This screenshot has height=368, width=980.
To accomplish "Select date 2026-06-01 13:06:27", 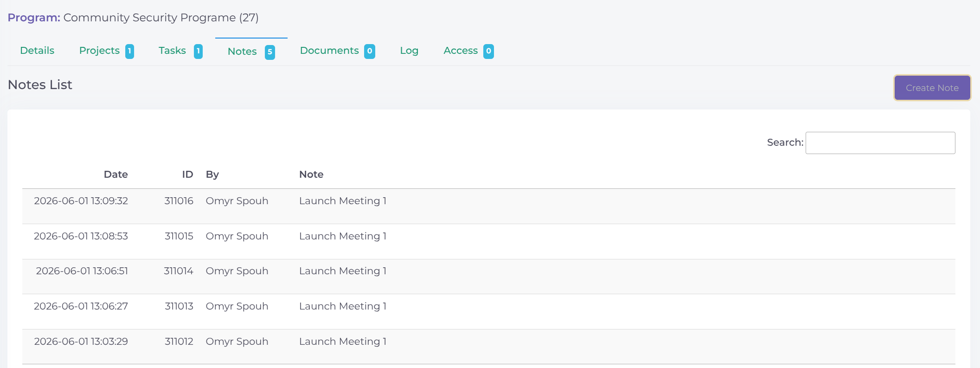I will coord(81,306).
